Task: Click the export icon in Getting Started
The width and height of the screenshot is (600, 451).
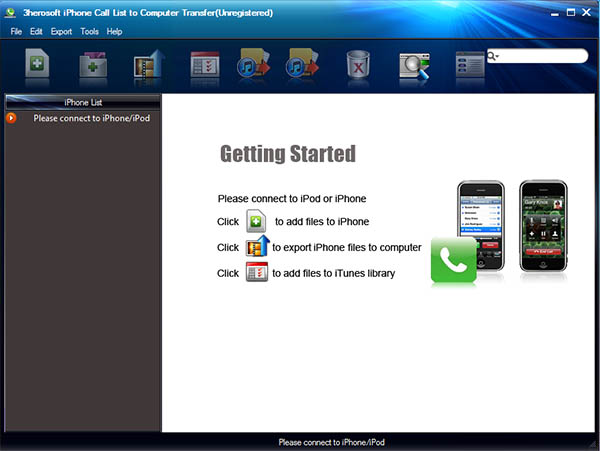Action: pos(257,246)
